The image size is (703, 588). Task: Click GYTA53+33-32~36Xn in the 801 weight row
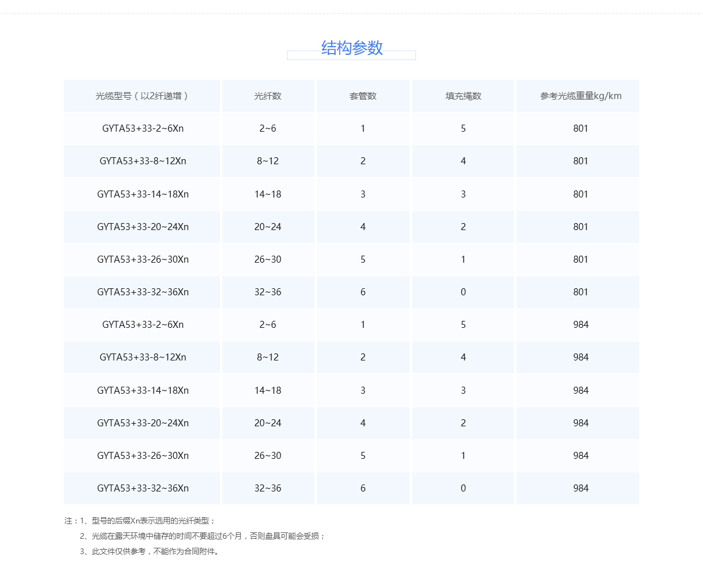pos(143,292)
